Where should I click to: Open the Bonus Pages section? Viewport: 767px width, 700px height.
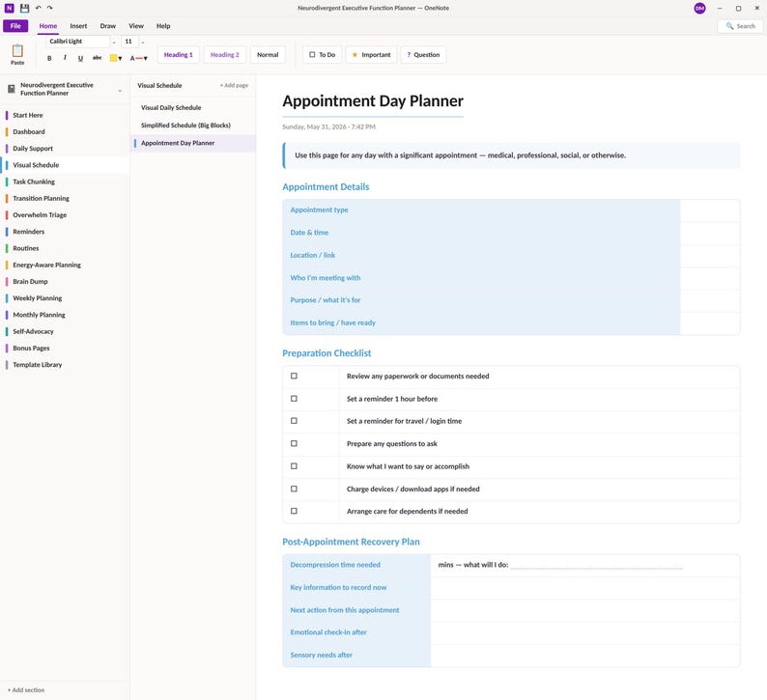[65, 348]
